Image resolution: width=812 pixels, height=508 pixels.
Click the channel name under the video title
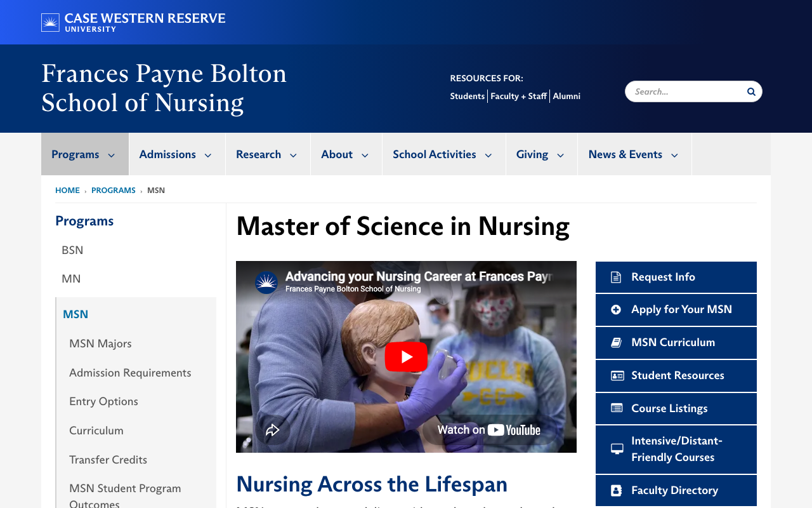point(353,289)
